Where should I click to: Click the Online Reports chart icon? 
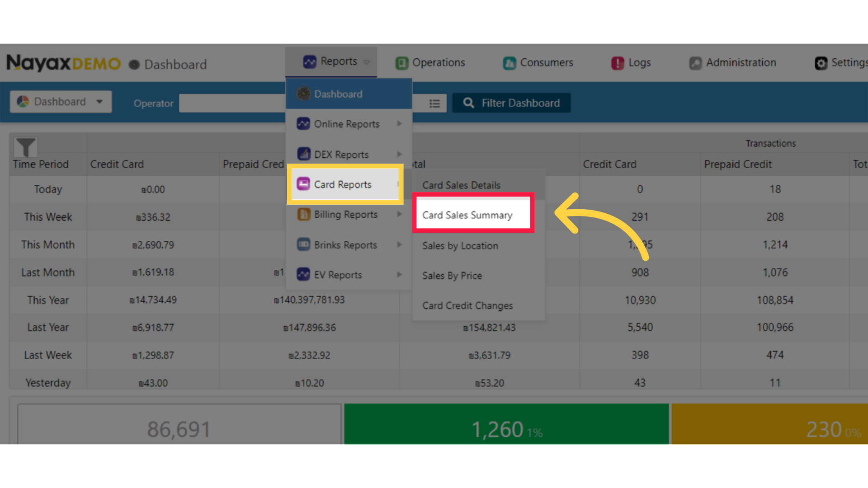point(303,123)
